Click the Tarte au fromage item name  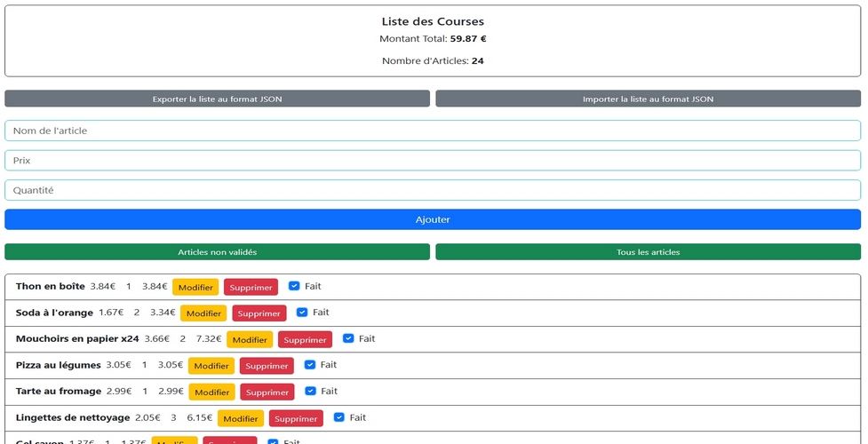[x=59, y=392]
